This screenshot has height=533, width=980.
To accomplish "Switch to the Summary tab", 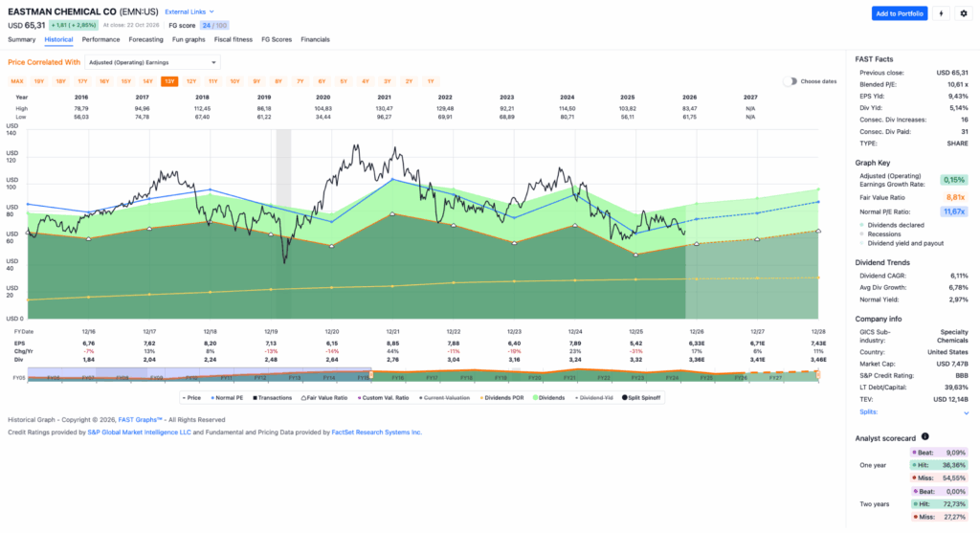I will (x=21, y=39).
